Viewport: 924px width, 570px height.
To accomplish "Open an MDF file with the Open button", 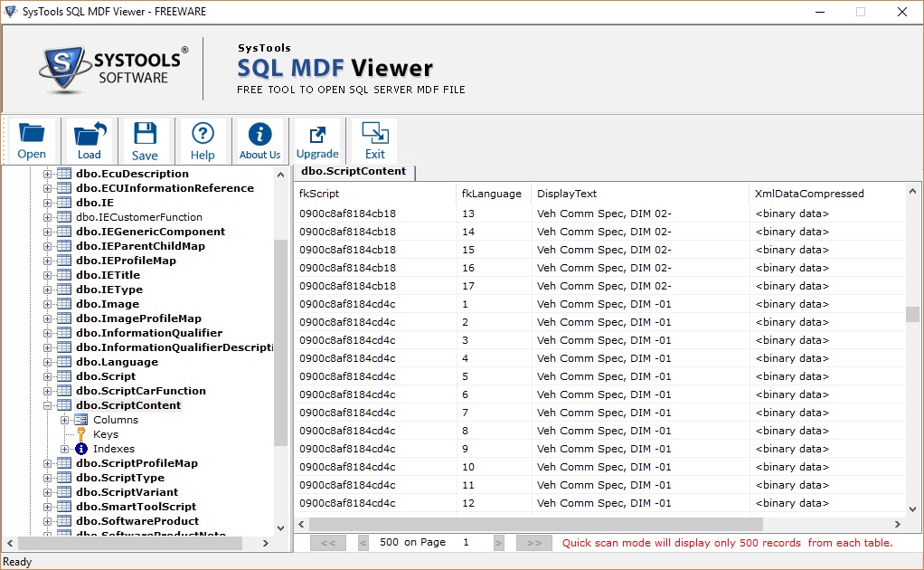I will pos(32,140).
